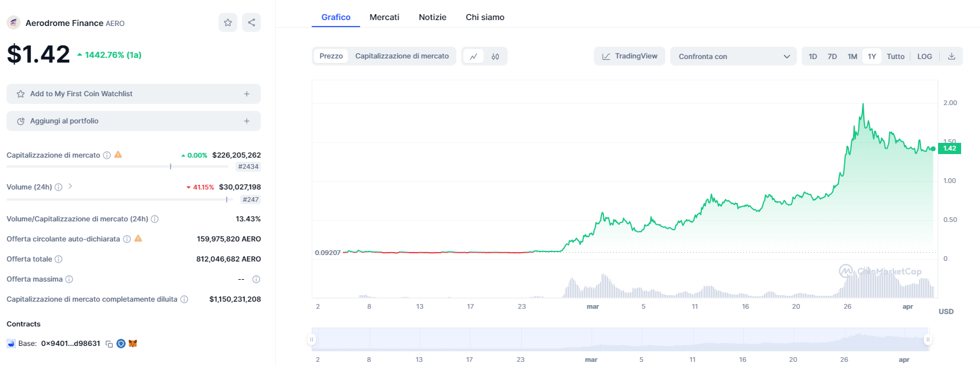Copy the Base contract address
This screenshot has width=980, height=366.
point(109,344)
